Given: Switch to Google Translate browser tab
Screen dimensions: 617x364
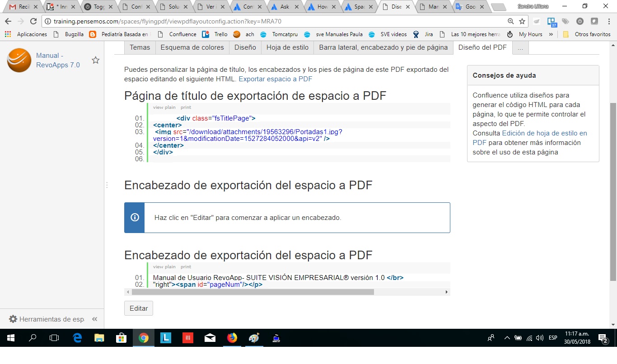Looking at the screenshot, I should [x=470, y=7].
